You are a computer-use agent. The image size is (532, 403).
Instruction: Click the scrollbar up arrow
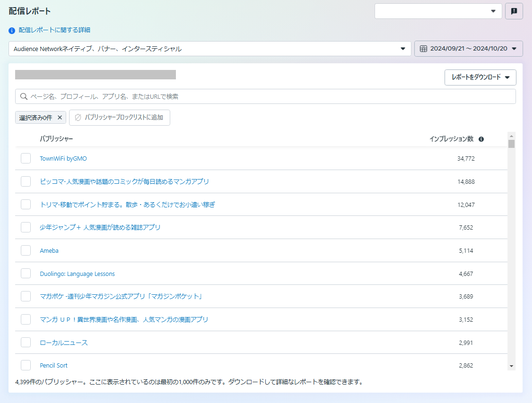point(511,136)
